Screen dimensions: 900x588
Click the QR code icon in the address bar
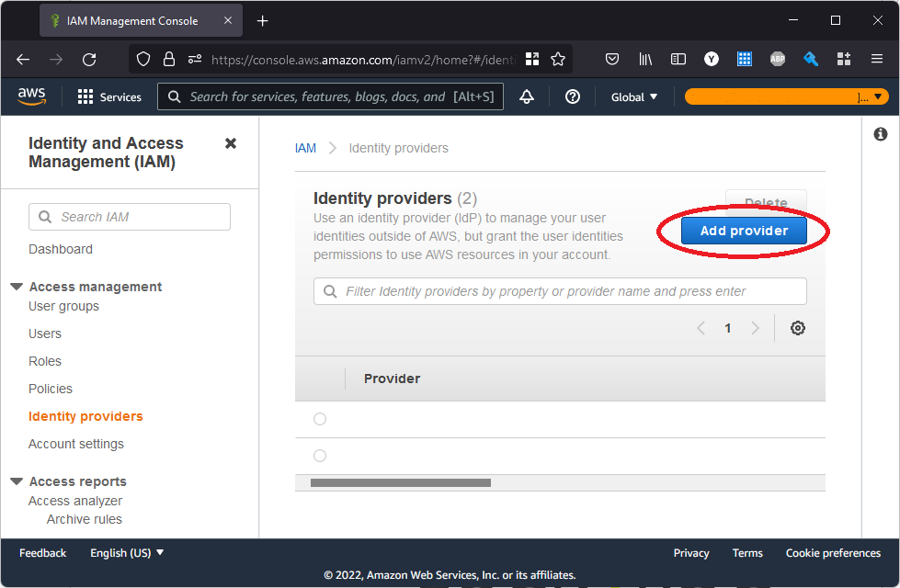pyautogui.click(x=532, y=59)
